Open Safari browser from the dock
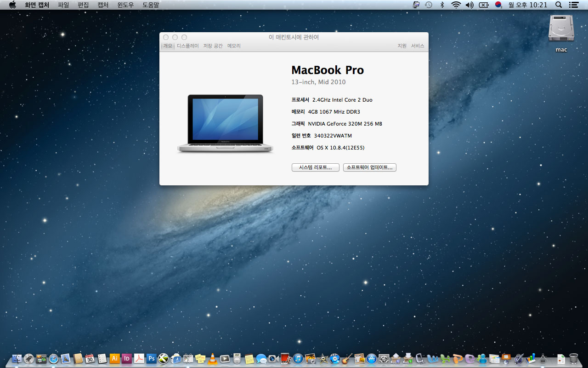The image size is (588, 368). [54, 358]
